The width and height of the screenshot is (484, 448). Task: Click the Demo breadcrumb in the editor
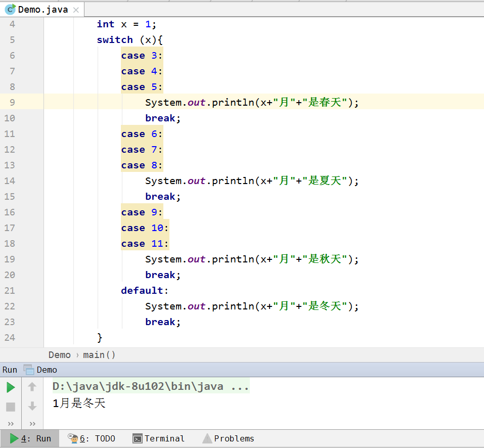60,355
